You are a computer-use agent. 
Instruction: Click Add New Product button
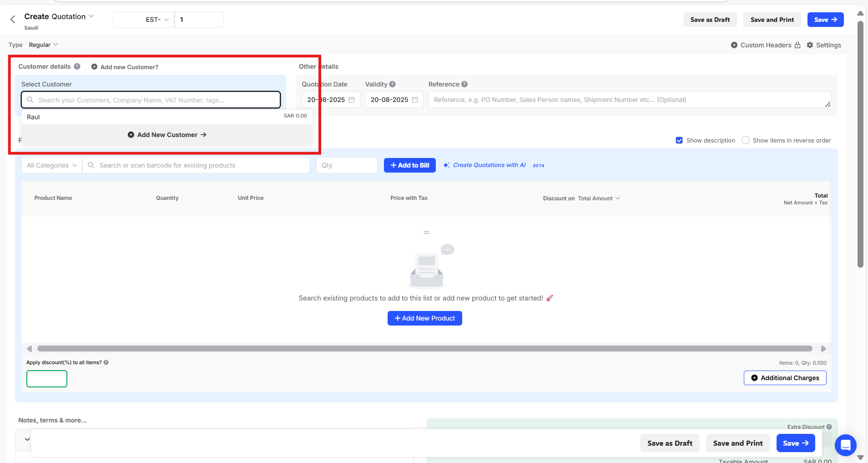425,318
